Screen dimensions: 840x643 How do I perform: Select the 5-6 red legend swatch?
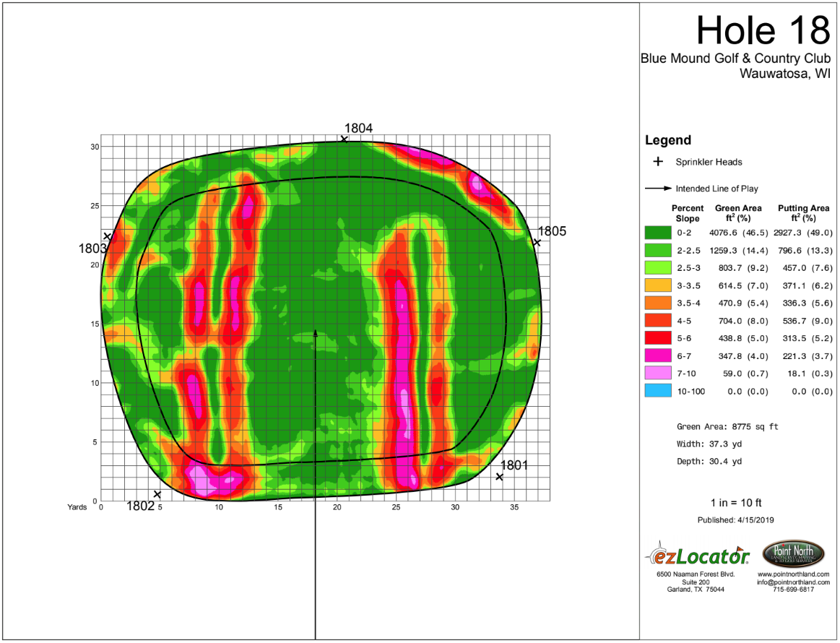coord(658,337)
